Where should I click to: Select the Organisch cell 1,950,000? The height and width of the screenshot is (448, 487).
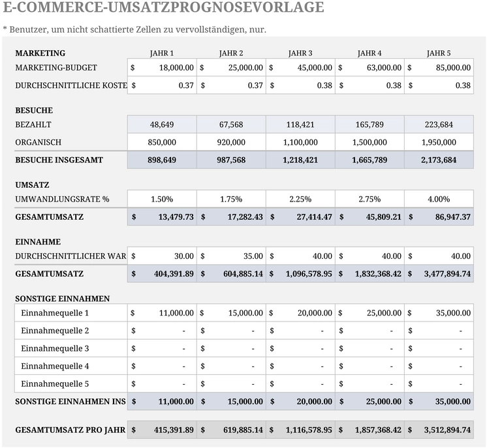(439, 142)
